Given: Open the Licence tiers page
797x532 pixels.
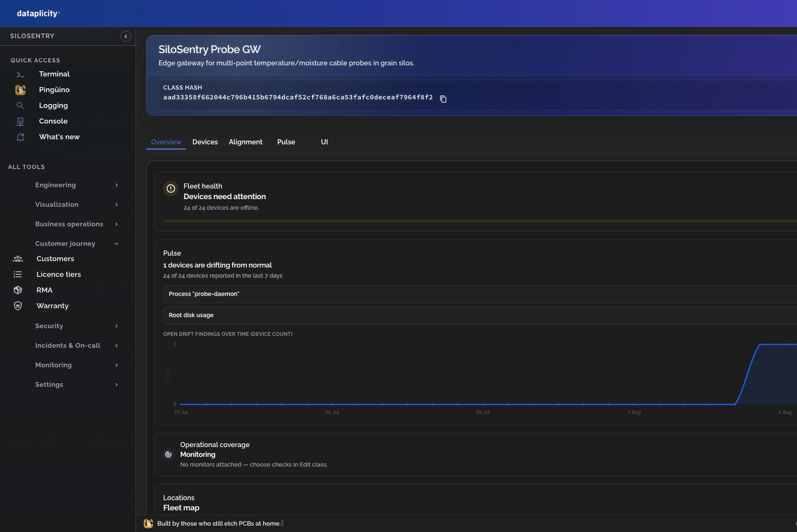Looking at the screenshot, I should 59,275.
